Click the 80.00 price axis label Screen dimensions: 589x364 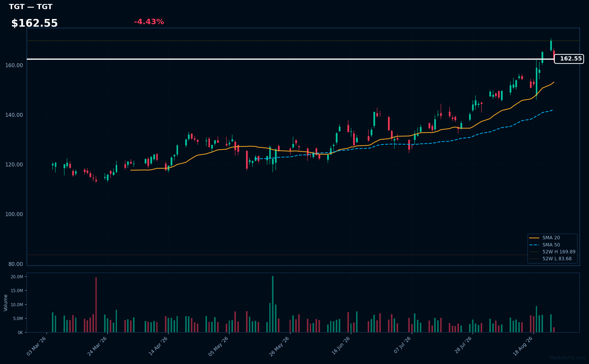[16, 264]
